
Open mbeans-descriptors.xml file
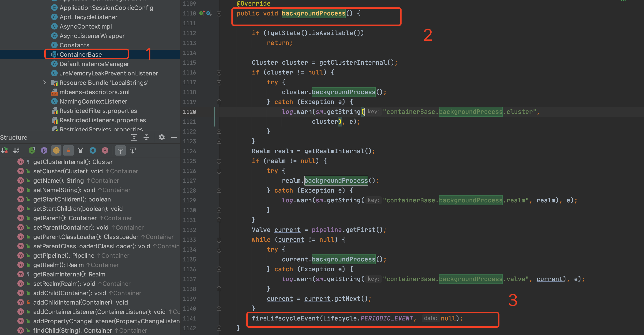point(94,92)
